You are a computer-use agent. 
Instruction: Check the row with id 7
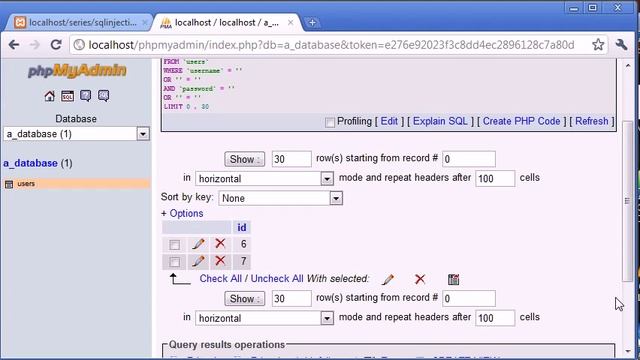click(x=174, y=262)
